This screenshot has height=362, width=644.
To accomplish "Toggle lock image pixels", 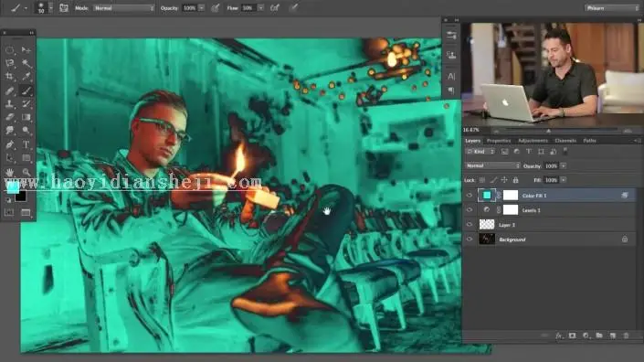I will coord(493,180).
